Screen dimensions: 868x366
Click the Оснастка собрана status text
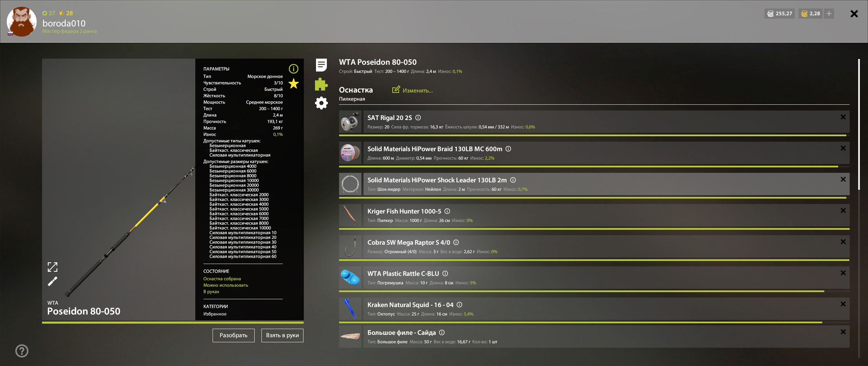click(x=222, y=279)
